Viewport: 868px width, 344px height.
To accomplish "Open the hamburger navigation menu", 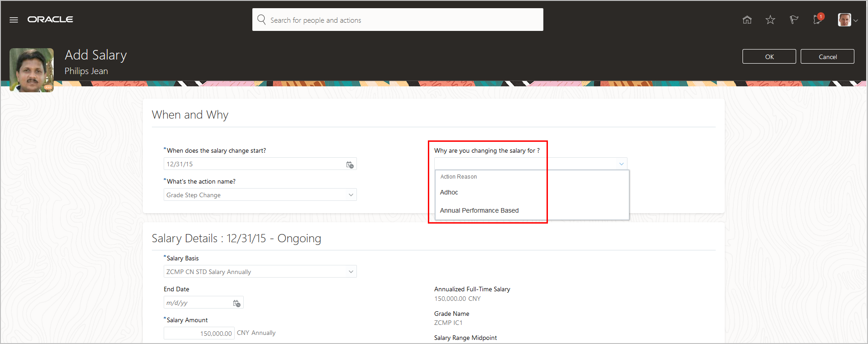I will coord(14,20).
